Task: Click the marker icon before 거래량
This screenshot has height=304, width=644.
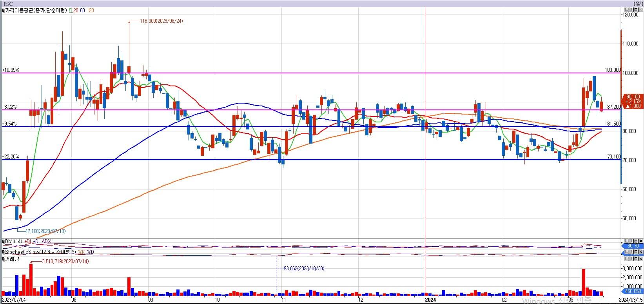Action: pos(3,259)
